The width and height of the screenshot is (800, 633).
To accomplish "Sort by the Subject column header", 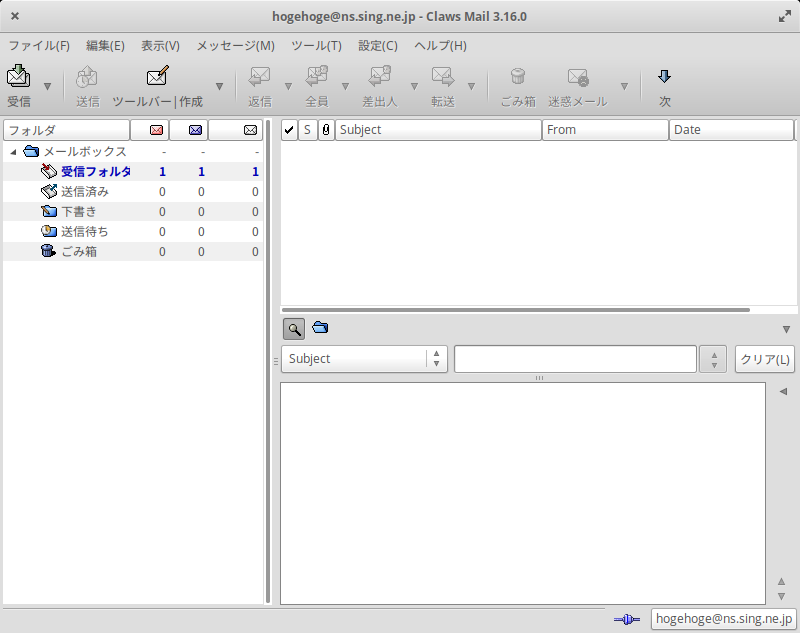I will point(438,130).
